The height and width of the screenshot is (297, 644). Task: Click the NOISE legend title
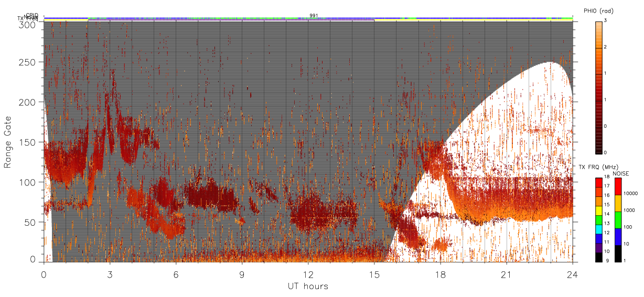coord(622,173)
